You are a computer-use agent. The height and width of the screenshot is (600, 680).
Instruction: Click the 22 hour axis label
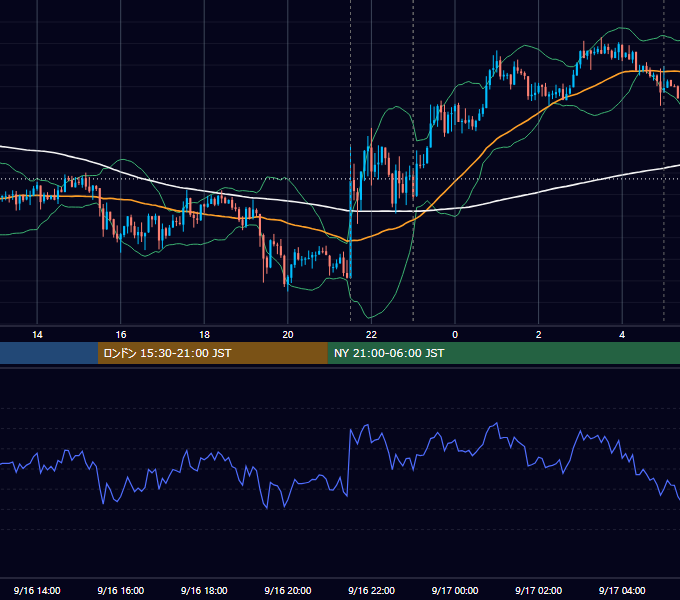(x=371, y=335)
